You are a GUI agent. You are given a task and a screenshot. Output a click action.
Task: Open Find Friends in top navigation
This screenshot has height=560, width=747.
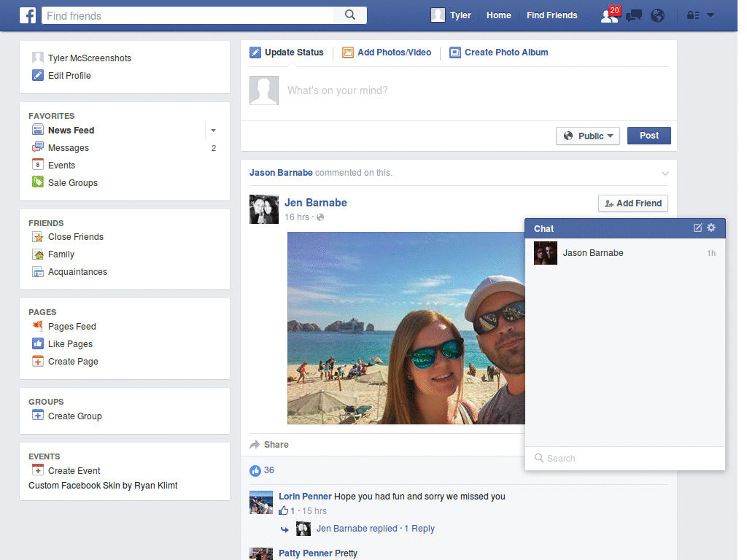(x=551, y=15)
